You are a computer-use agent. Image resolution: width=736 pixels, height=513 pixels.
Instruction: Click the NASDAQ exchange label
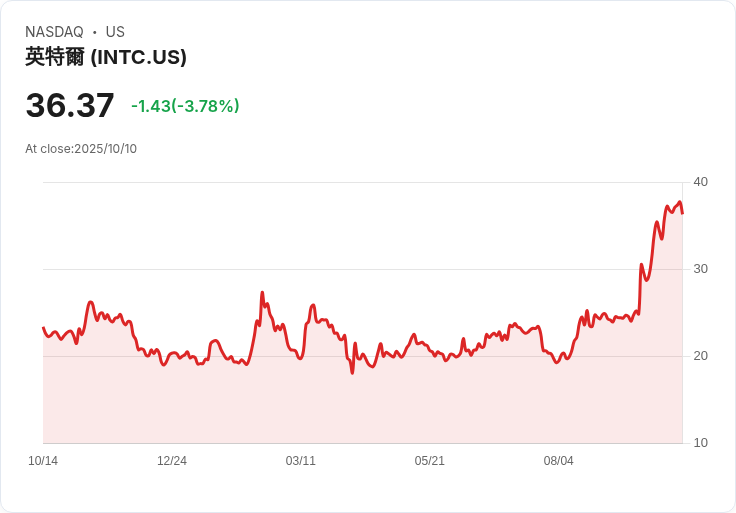point(54,32)
